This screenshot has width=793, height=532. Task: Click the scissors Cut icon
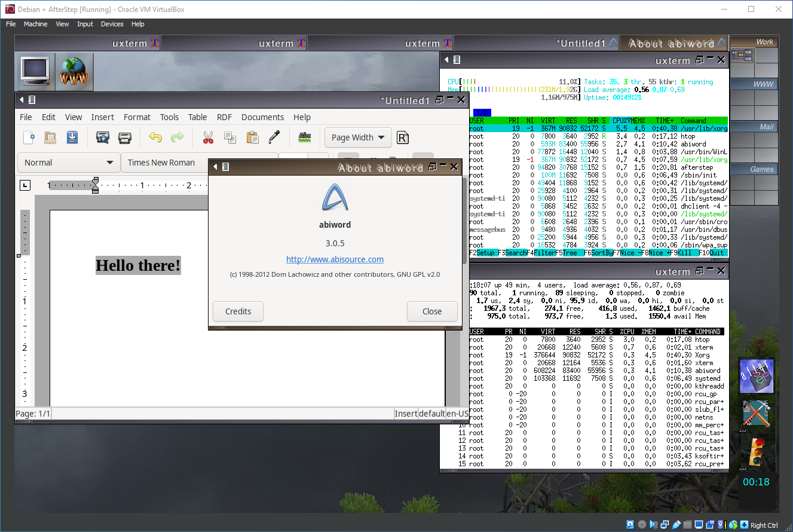[x=208, y=137]
